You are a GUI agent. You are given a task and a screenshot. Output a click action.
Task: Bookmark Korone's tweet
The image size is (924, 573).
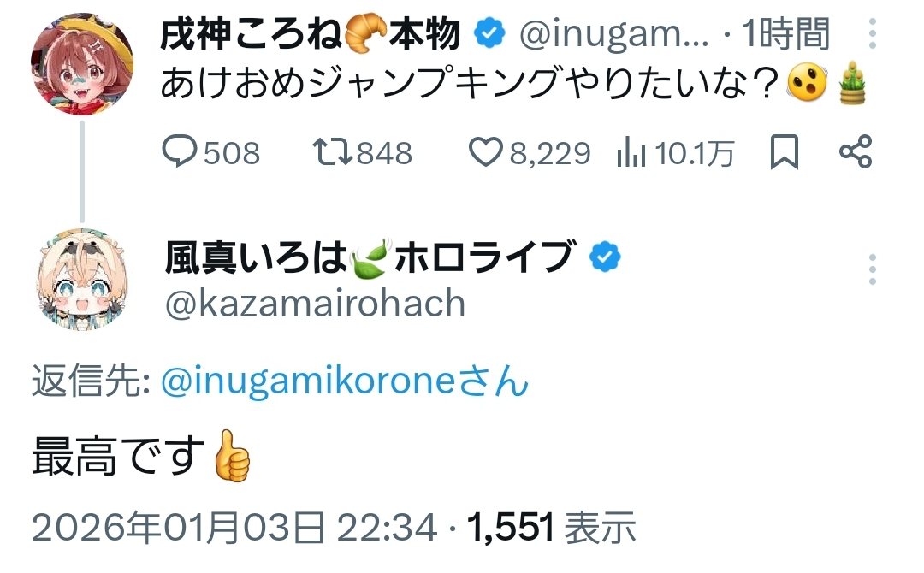(x=785, y=153)
